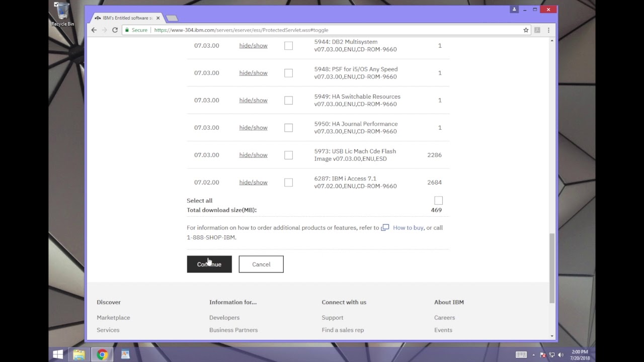The width and height of the screenshot is (644, 362).
Task: Toggle hide/show for 5949 HA Switchable Resources
Action: (253, 100)
